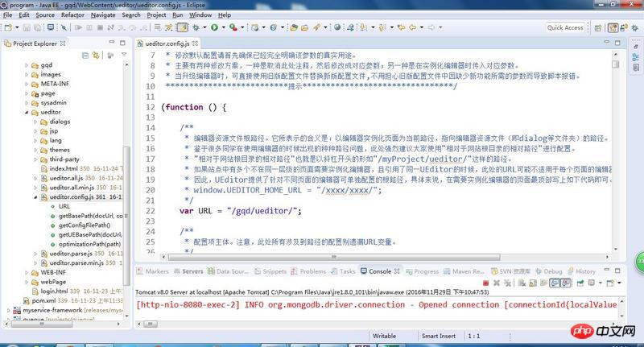The width and height of the screenshot is (644, 347).
Task: Toggle Show Console on Standard Error change
Action: click(x=566, y=283)
